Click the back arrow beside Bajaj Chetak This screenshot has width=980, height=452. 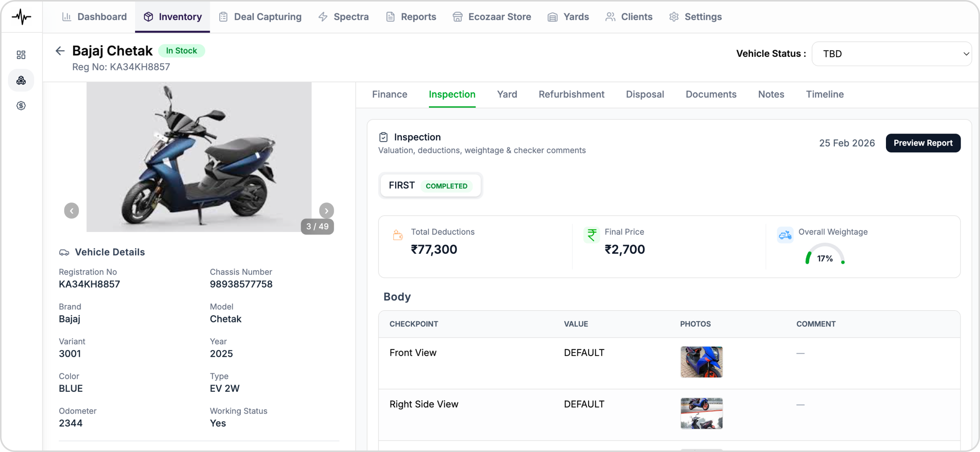coord(60,50)
